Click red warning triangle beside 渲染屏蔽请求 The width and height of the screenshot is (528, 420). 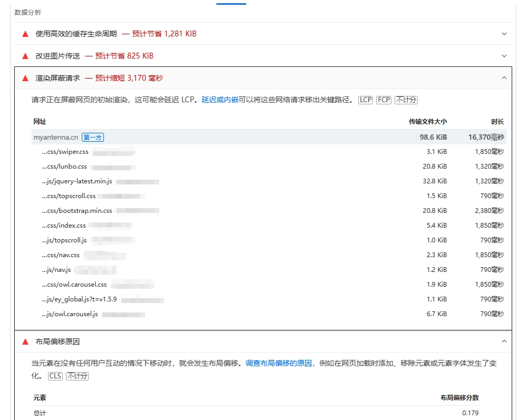pos(25,78)
